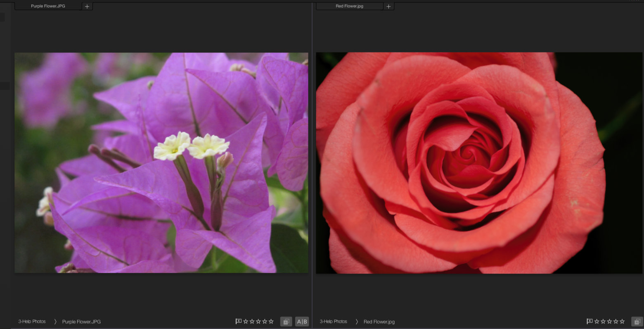644x329 pixels.
Task: Click overlapping-frames icon in Red Flower pane
Action: point(637,322)
